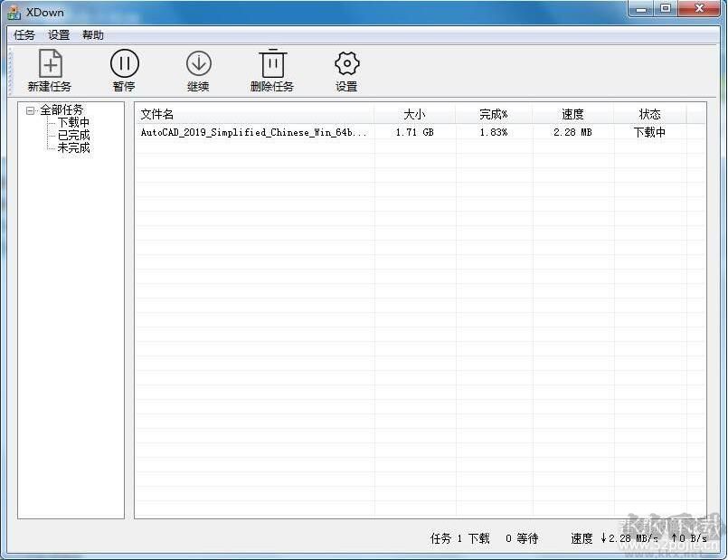Screen dimensions: 728x560
Task: Sort by the 状态 column header
Action: tap(650, 114)
